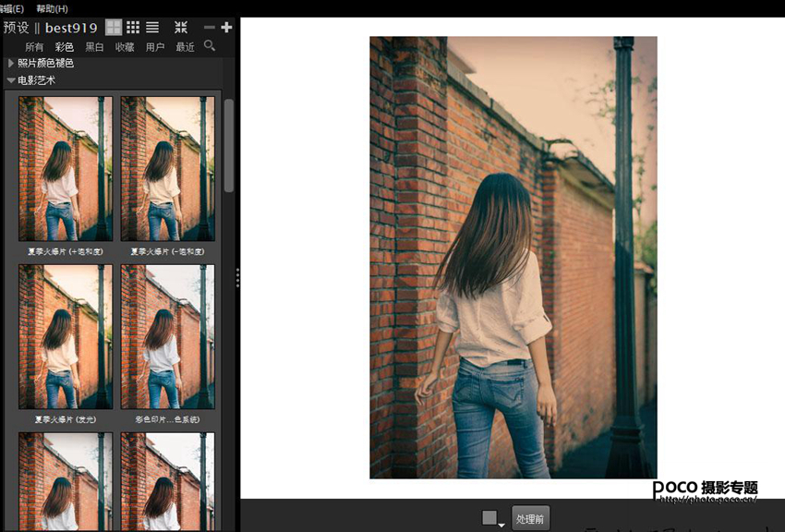The image size is (785, 532).
Task: Switch to large thumbnail preset view
Action: pyautogui.click(x=114, y=28)
